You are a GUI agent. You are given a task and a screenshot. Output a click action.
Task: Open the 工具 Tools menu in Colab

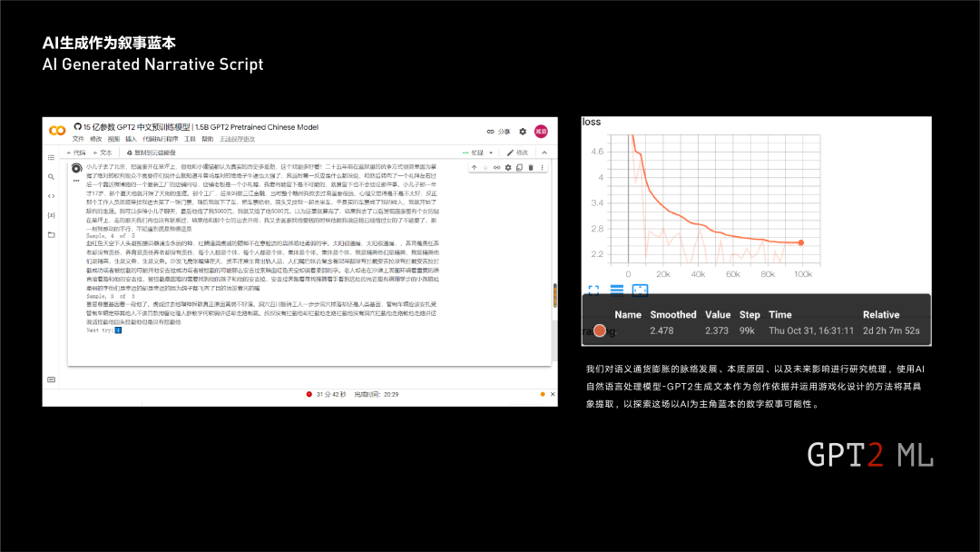190,139
